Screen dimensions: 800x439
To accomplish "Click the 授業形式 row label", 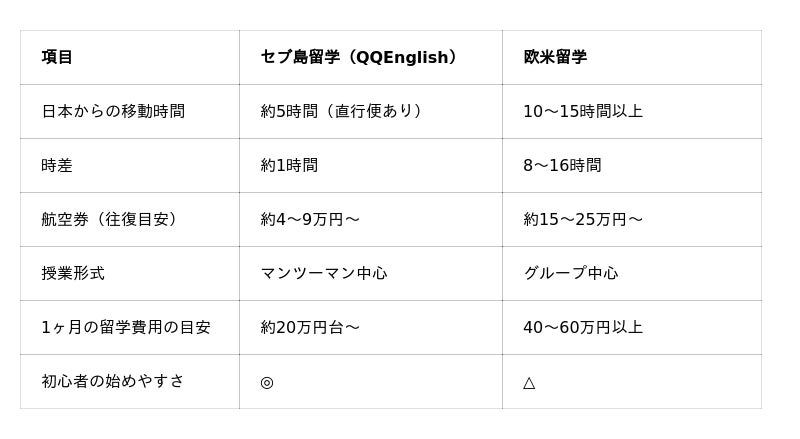I will tap(73, 273).
